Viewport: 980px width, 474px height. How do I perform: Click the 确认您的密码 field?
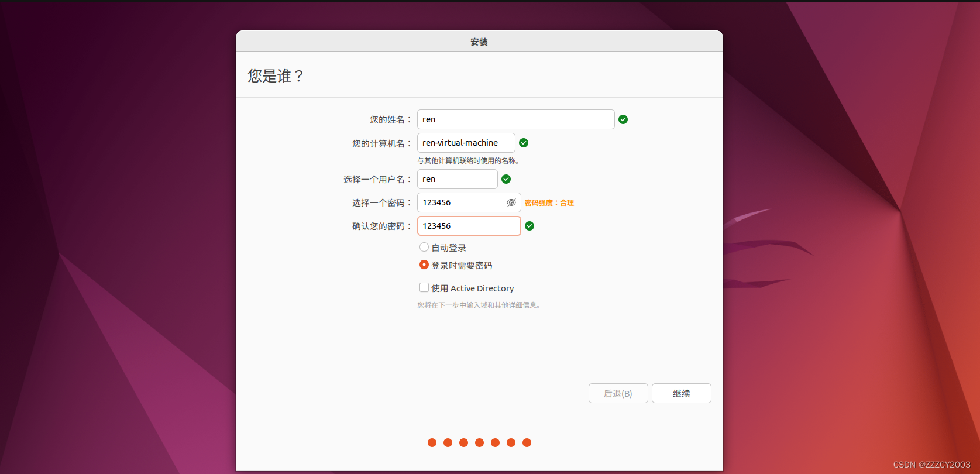[469, 226]
